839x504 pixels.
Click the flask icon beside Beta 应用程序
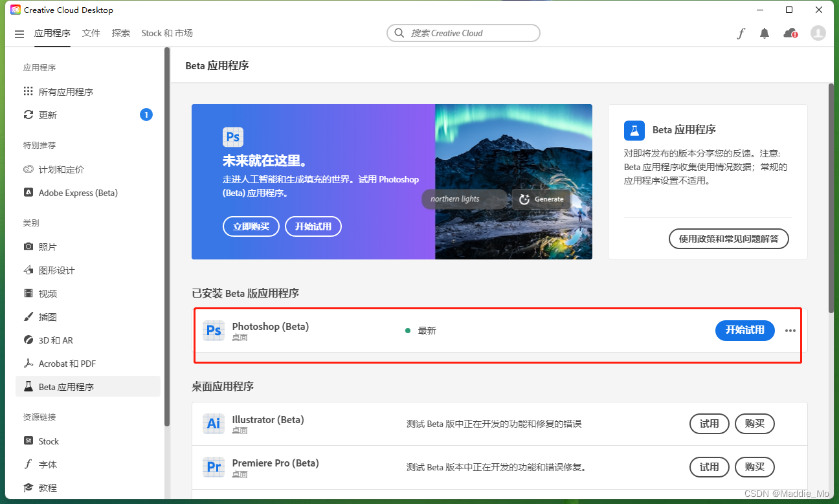pyautogui.click(x=28, y=387)
